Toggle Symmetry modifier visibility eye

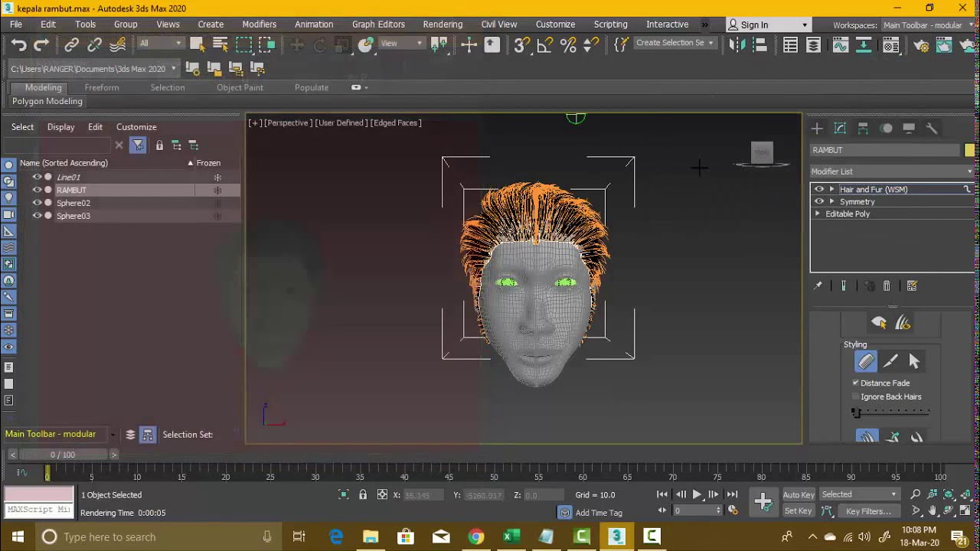coord(819,201)
